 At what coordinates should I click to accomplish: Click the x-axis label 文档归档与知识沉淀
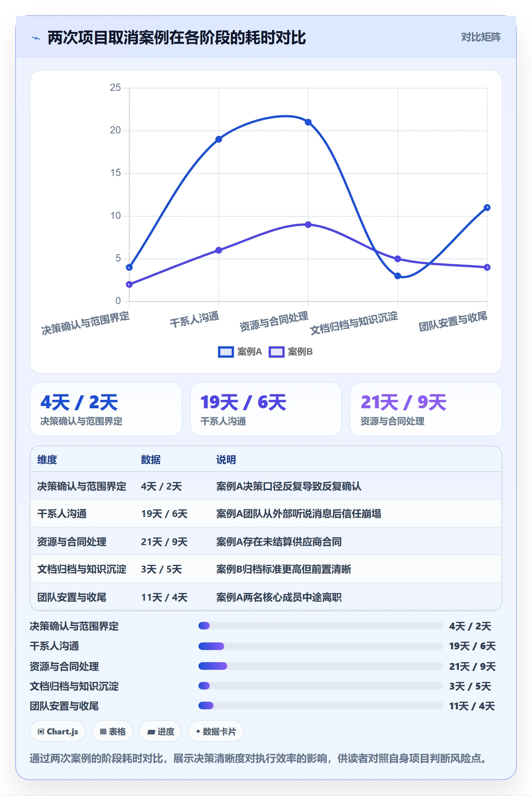pyautogui.click(x=354, y=323)
